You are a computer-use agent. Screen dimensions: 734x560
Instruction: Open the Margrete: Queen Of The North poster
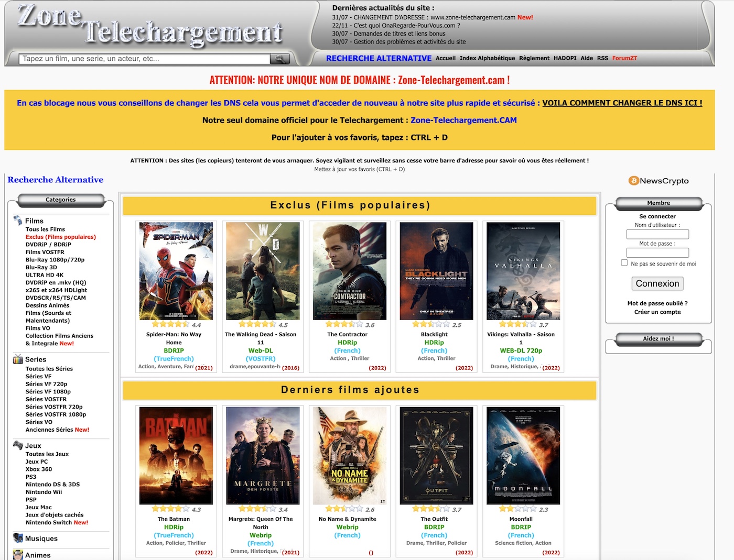point(263,455)
